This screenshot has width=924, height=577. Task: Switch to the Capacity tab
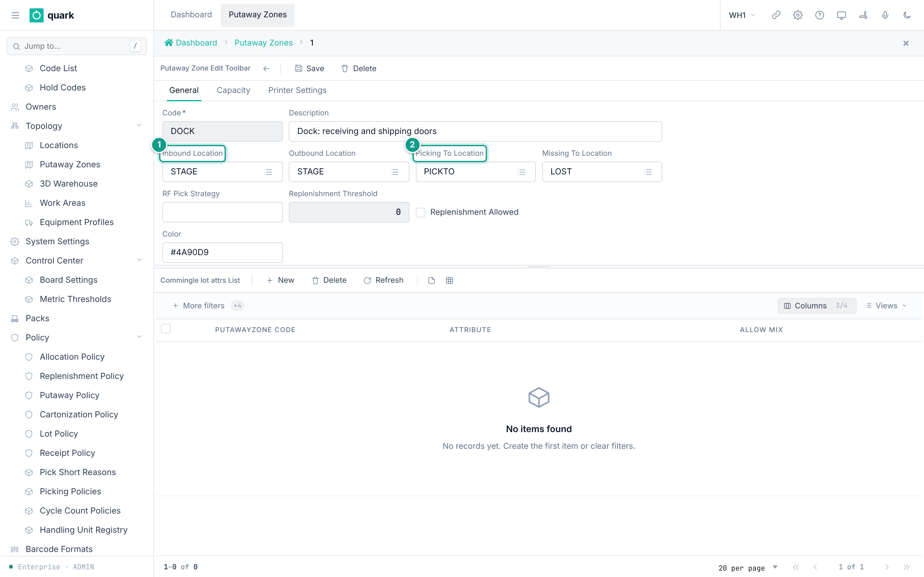[233, 90]
